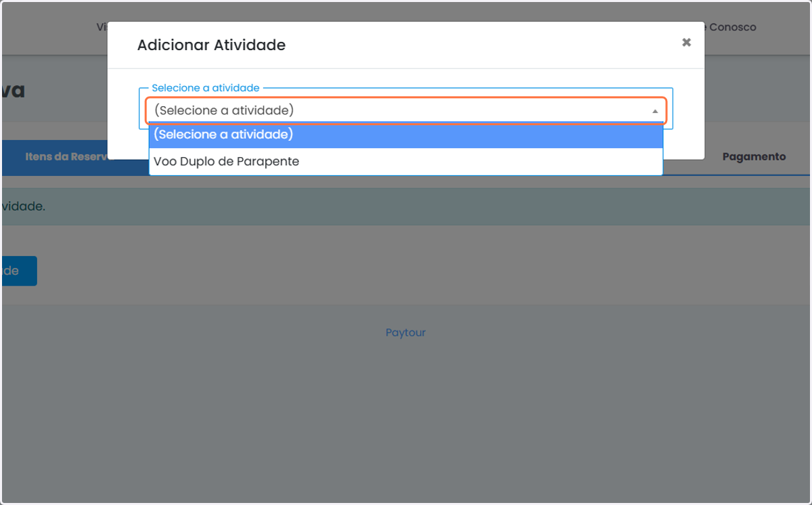Open the Pagamento tab
The width and height of the screenshot is (812, 505).
point(754,157)
